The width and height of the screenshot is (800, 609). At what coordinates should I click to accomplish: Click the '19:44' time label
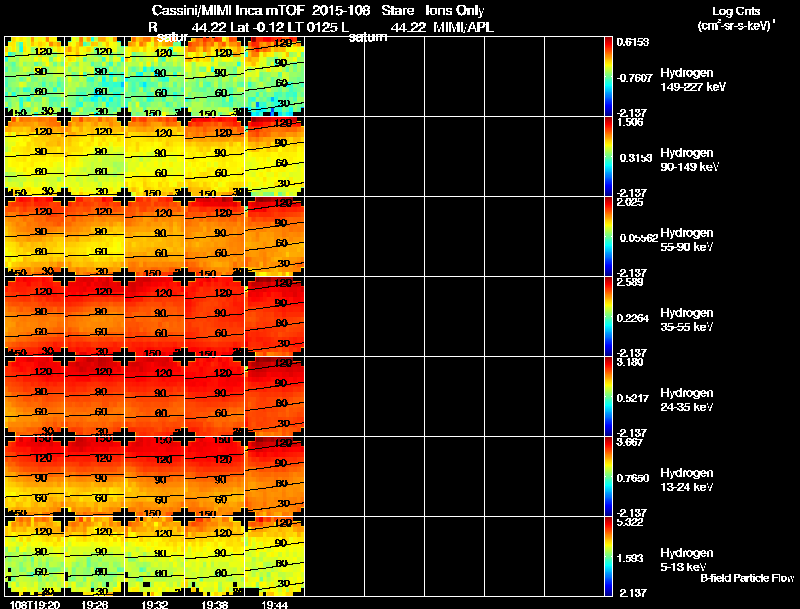[275, 604]
